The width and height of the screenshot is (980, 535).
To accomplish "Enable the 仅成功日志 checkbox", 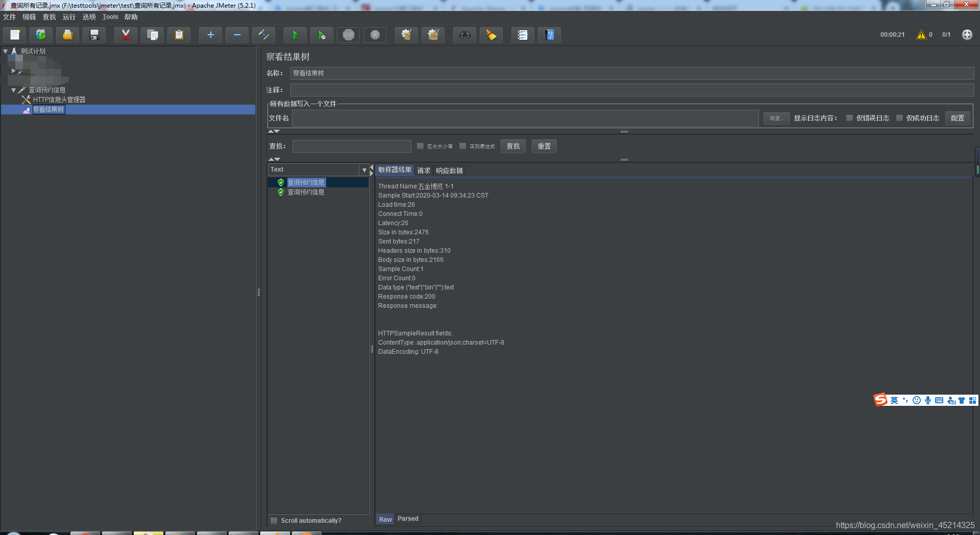I will tap(899, 118).
